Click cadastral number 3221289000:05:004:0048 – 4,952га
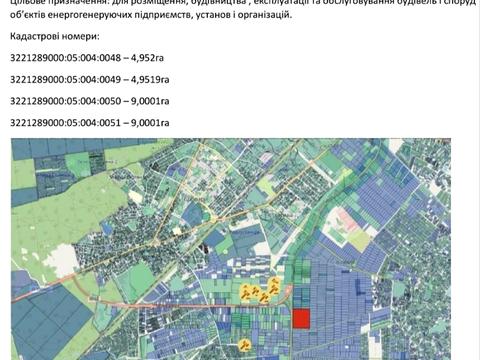This screenshot has width=480, height=360. point(87,58)
